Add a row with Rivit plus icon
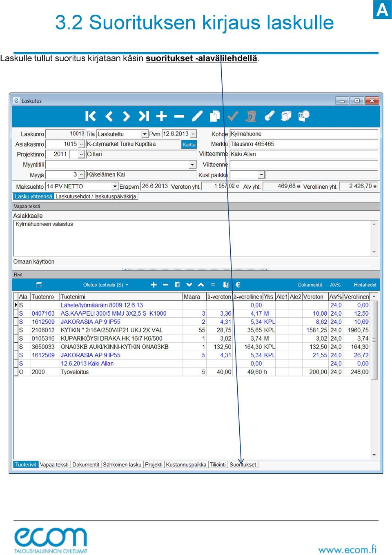This screenshot has height=555, width=392. [154, 285]
